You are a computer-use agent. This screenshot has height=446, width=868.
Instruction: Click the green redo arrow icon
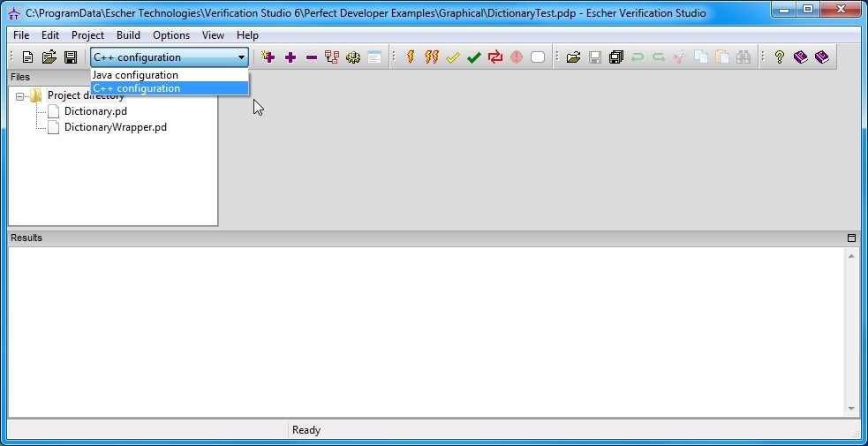pos(658,57)
